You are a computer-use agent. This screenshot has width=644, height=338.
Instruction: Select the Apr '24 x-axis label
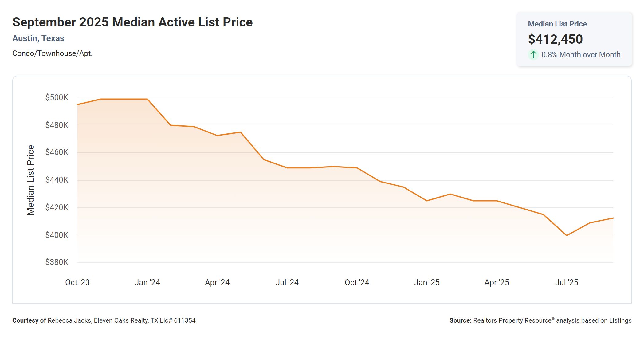217,282
